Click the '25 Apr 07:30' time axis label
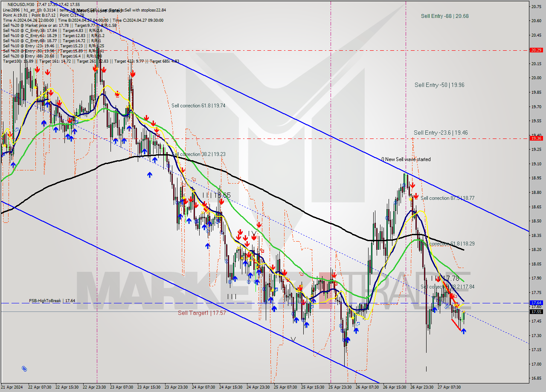 coord(285,387)
